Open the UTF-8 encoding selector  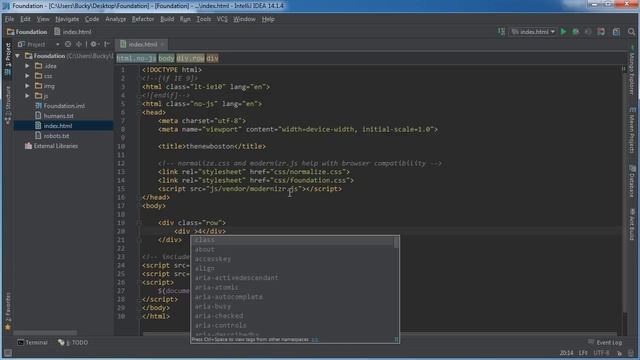pos(601,353)
